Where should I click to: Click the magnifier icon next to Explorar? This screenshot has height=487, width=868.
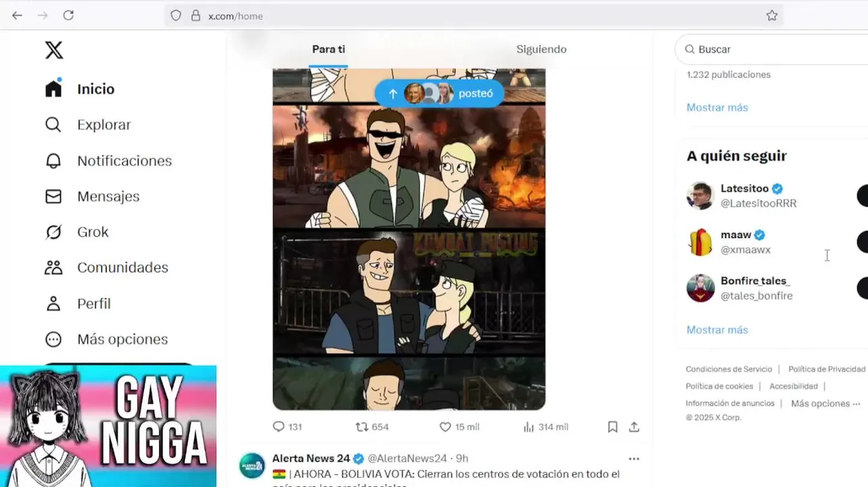53,124
